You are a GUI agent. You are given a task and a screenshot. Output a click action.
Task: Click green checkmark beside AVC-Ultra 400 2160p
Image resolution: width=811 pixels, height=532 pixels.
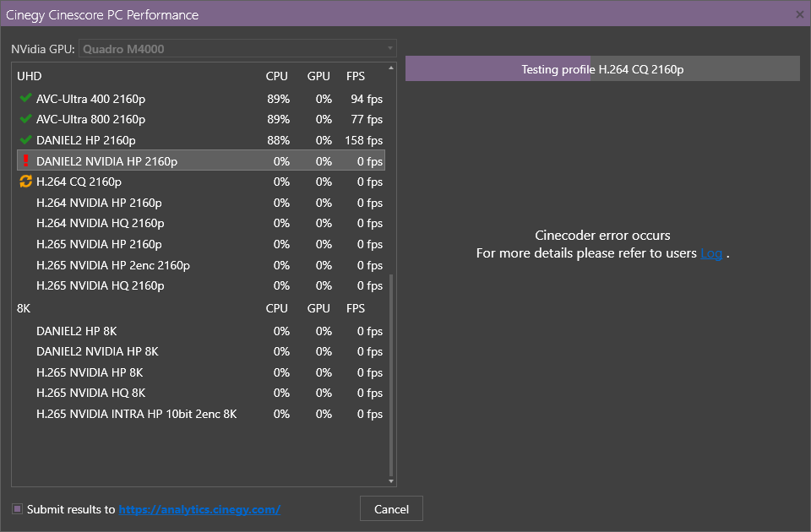point(25,98)
